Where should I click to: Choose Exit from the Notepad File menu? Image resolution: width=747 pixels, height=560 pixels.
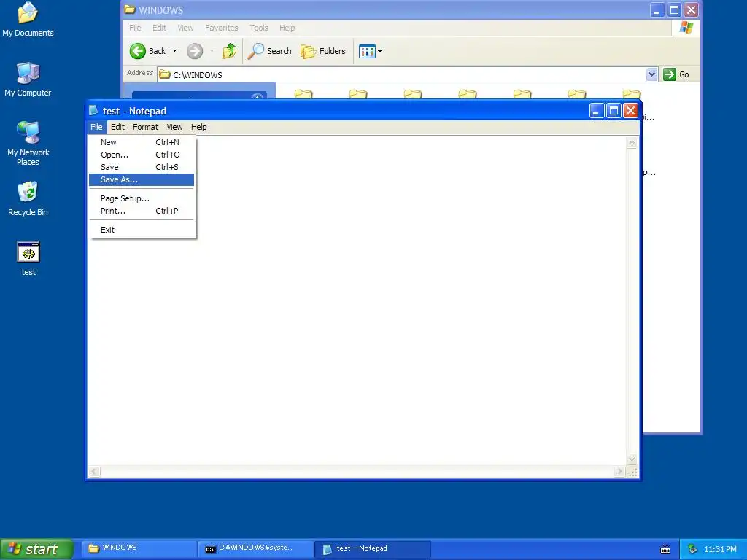coord(142,230)
